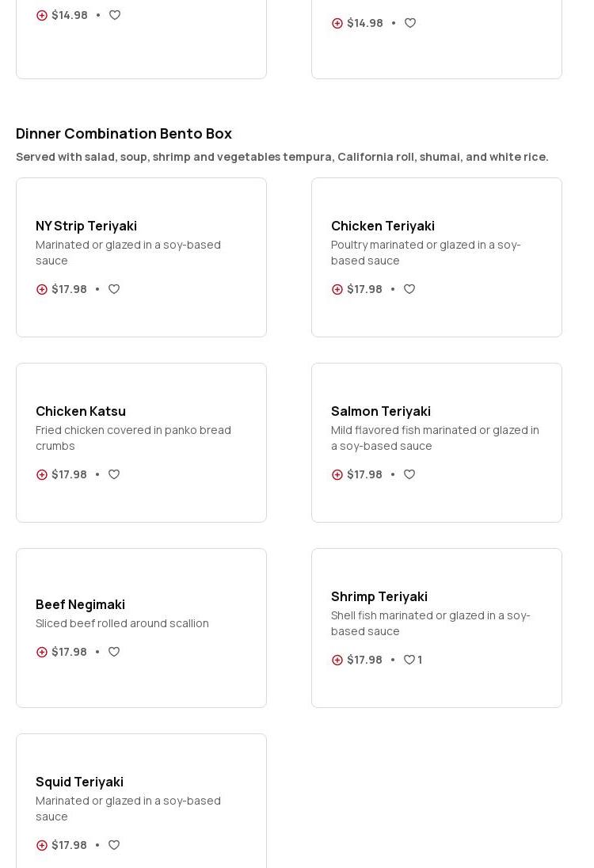Like the Chicken Teriyaki bento box
This screenshot has width=594, height=868.
coord(409,290)
